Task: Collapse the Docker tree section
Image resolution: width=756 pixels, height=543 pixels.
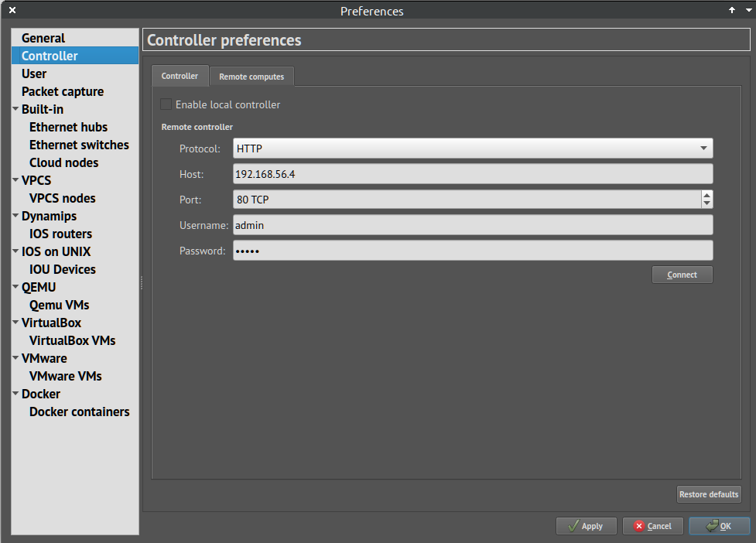Action: pyautogui.click(x=15, y=394)
